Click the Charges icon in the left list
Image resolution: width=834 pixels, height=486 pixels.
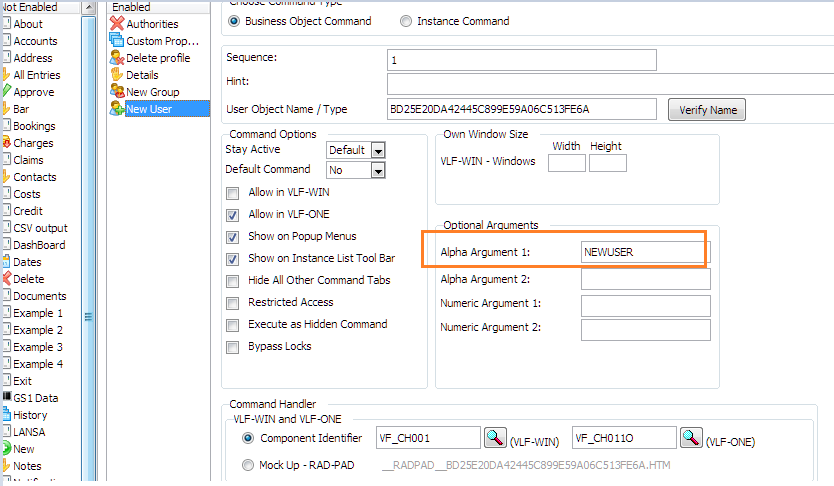(6, 143)
